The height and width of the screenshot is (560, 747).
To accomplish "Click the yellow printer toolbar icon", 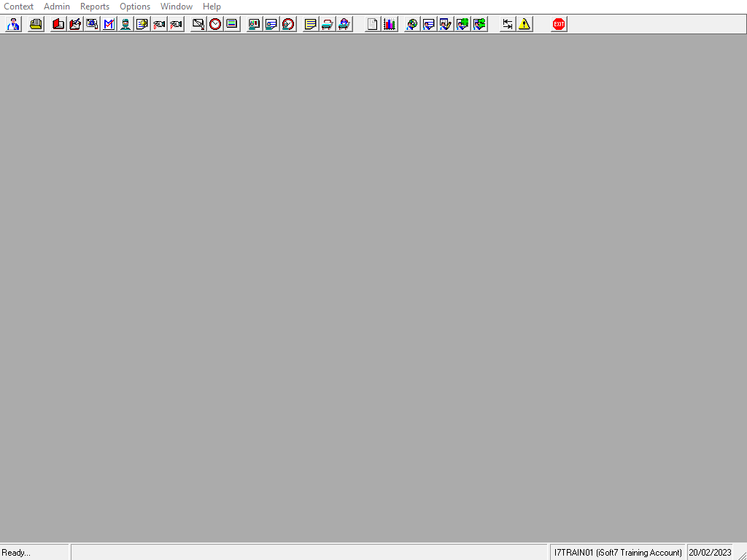I will [x=36, y=24].
